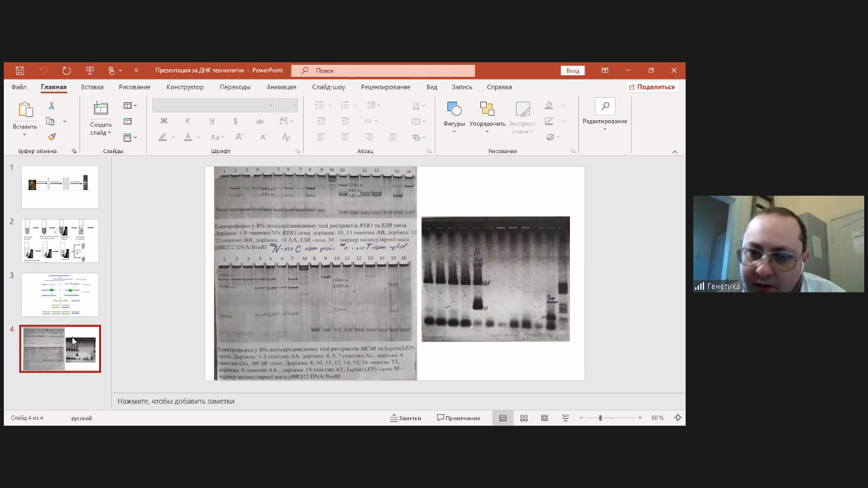Image resolution: width=868 pixels, height=488 pixels.
Task: Toggle Align Right paragraph button
Action: pyautogui.click(x=369, y=137)
